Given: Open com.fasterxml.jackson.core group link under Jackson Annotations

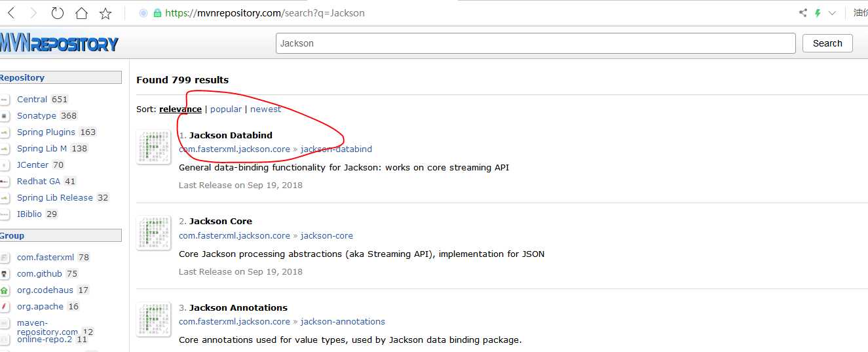Looking at the screenshot, I should [235, 322].
